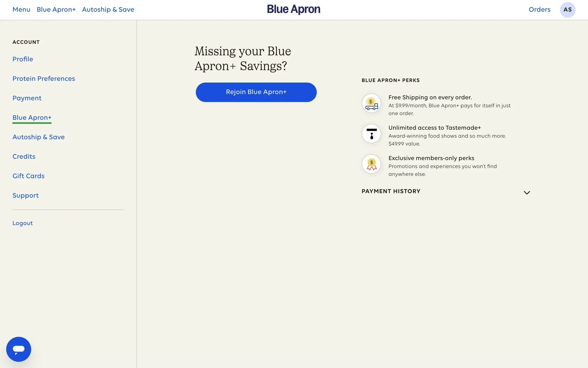Go to Orders page
The image size is (588, 368).
540,10
